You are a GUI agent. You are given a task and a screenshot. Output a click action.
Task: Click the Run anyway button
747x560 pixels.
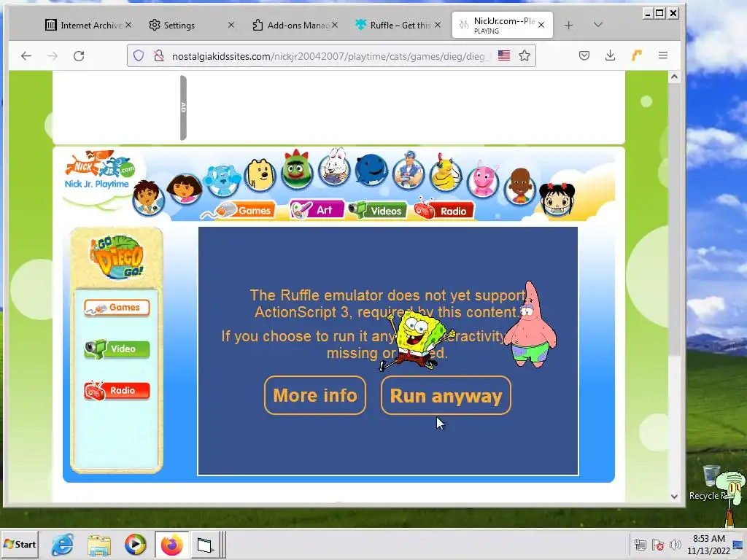click(x=446, y=395)
